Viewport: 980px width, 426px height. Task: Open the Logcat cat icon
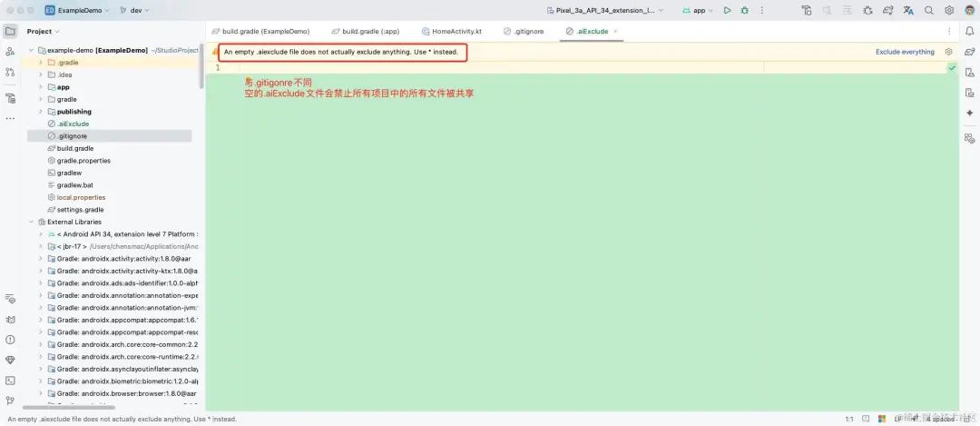[10, 319]
